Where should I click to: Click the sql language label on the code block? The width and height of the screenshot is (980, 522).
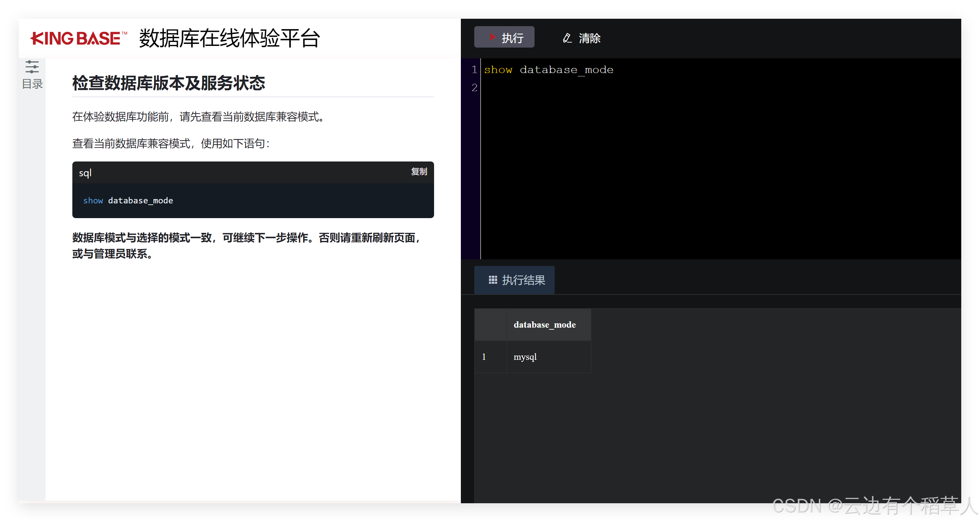85,173
